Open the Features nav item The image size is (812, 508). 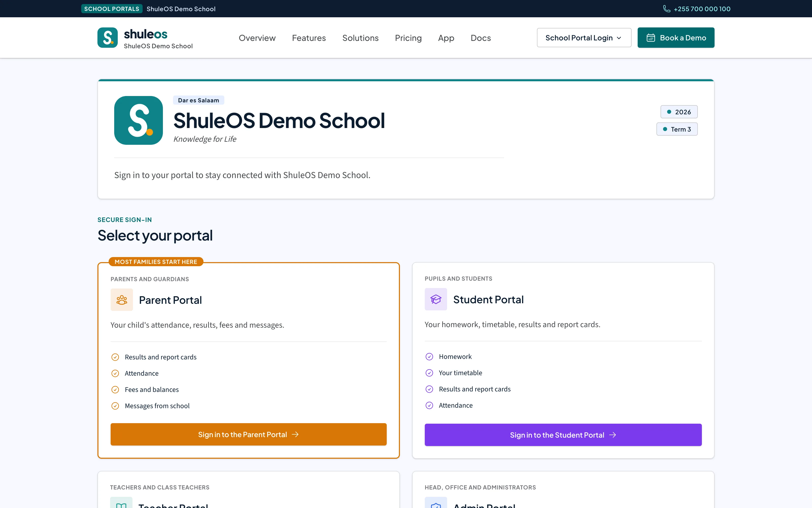tap(309, 38)
